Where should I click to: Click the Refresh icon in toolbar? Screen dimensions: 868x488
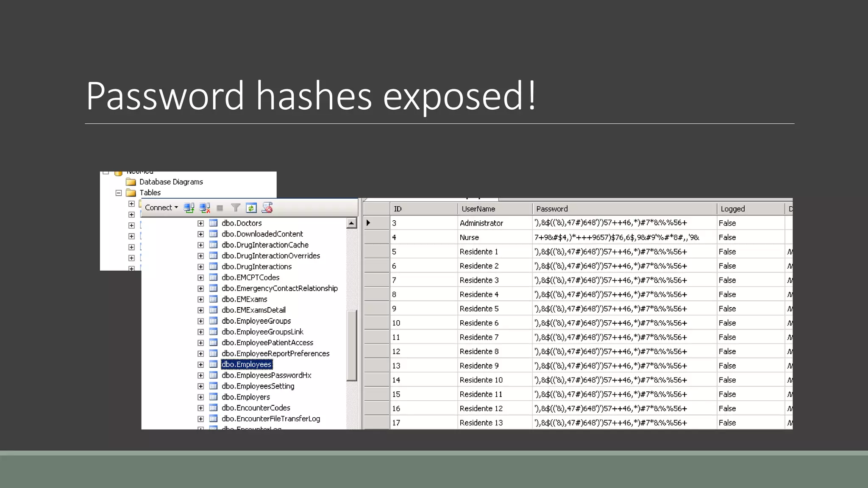251,208
